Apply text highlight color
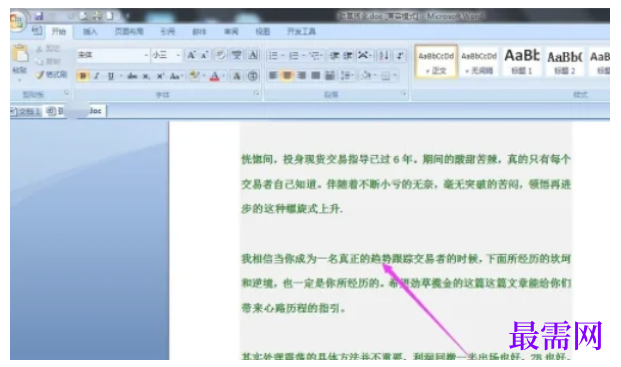The height and width of the screenshot is (367, 621). pos(194,76)
